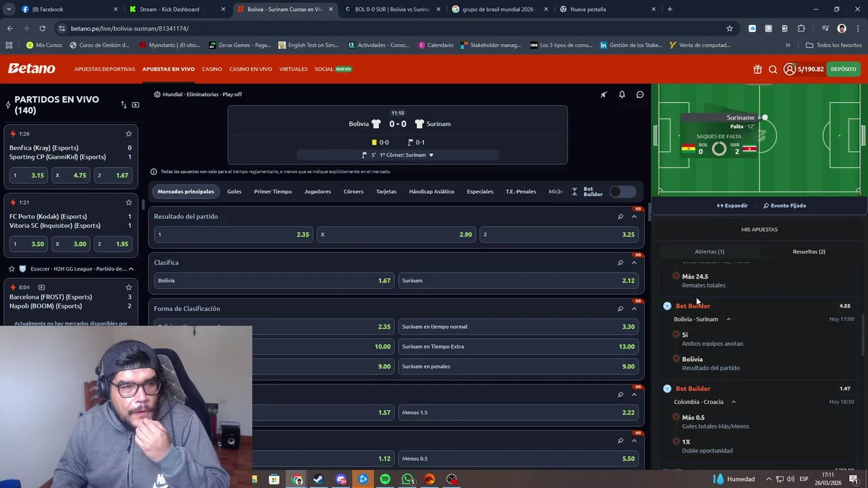Pin the Forma de Clasificación market
Screen dimensions: 868x488
[620, 308]
